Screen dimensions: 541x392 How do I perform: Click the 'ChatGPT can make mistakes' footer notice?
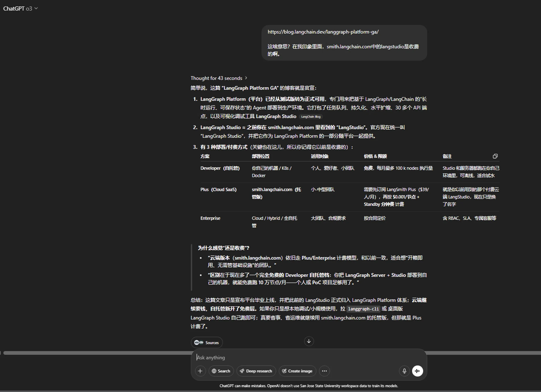click(309, 386)
